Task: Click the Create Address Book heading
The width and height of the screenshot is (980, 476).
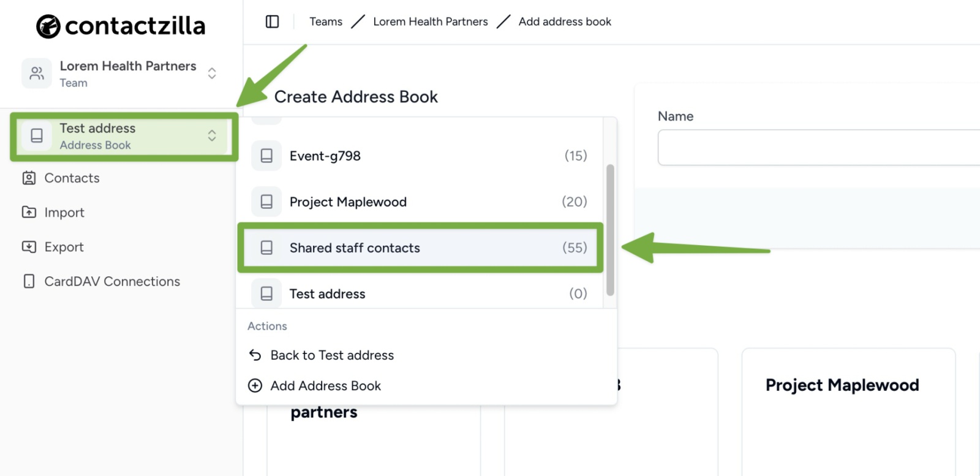Action: (x=356, y=97)
